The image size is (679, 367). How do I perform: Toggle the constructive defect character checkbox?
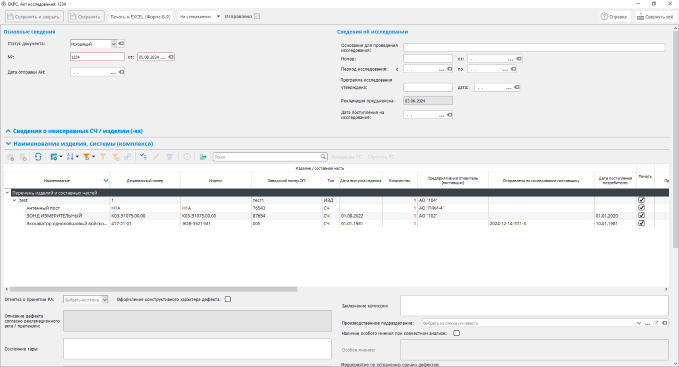tap(228, 299)
